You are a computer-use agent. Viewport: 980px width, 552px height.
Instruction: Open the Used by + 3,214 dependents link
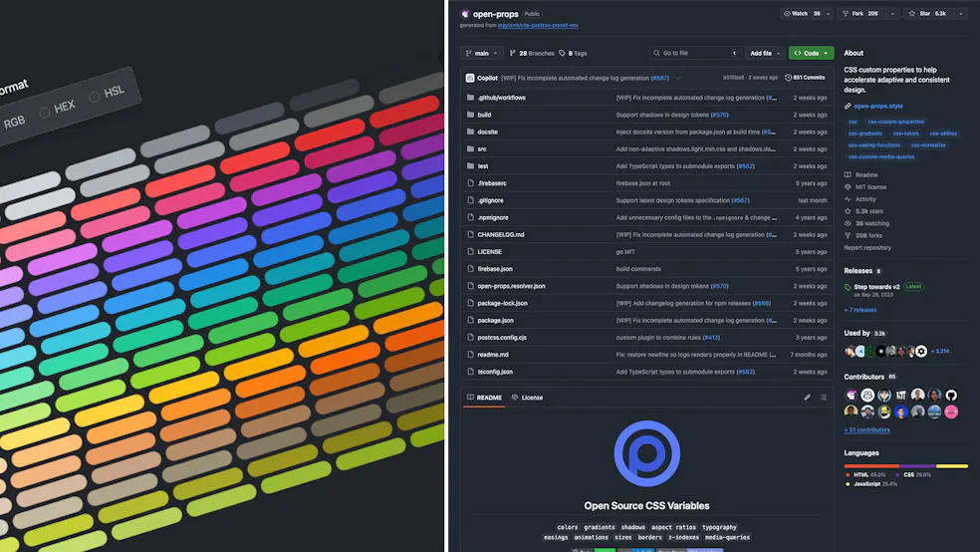[940, 352]
